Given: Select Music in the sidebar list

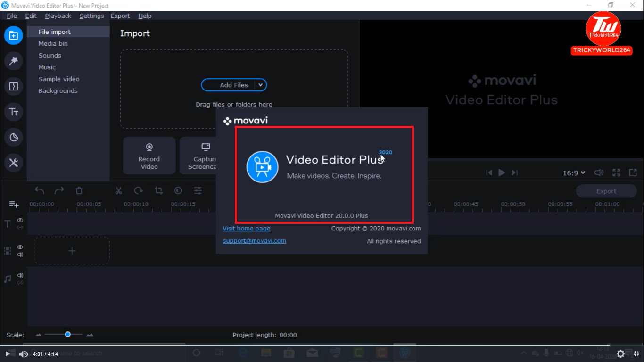Looking at the screenshot, I should pos(68,67).
